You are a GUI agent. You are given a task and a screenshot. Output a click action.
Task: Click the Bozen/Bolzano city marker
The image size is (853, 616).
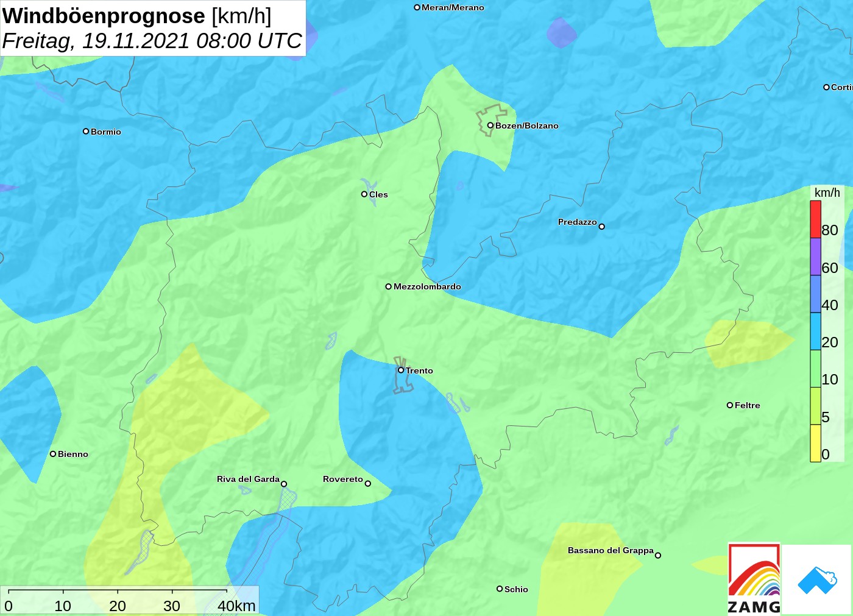[490, 126]
